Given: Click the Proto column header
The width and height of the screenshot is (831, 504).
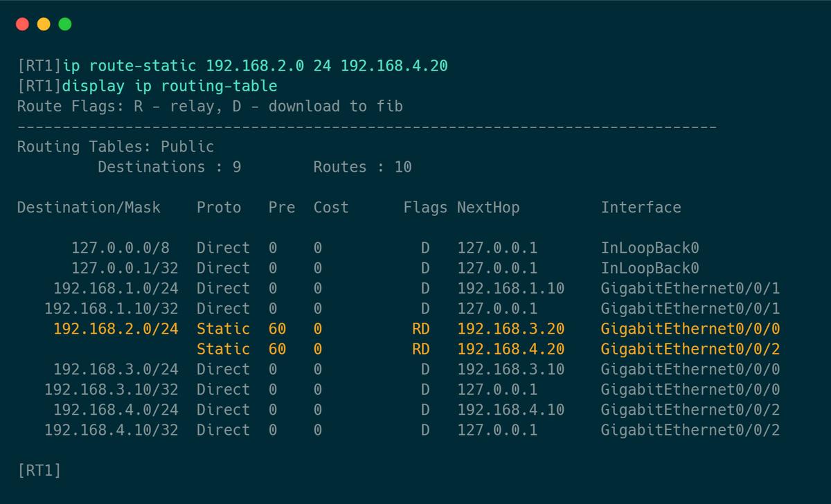Looking at the screenshot, I should 219,208.
